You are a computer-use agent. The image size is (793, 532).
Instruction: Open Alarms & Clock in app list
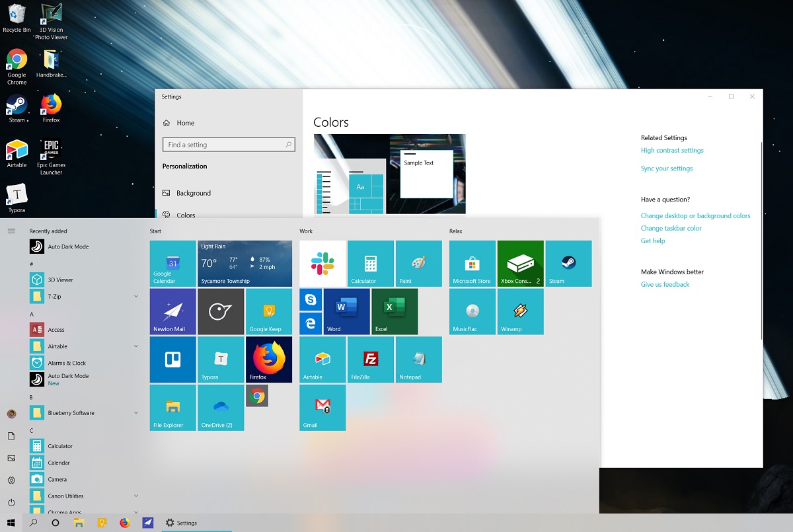85,363
